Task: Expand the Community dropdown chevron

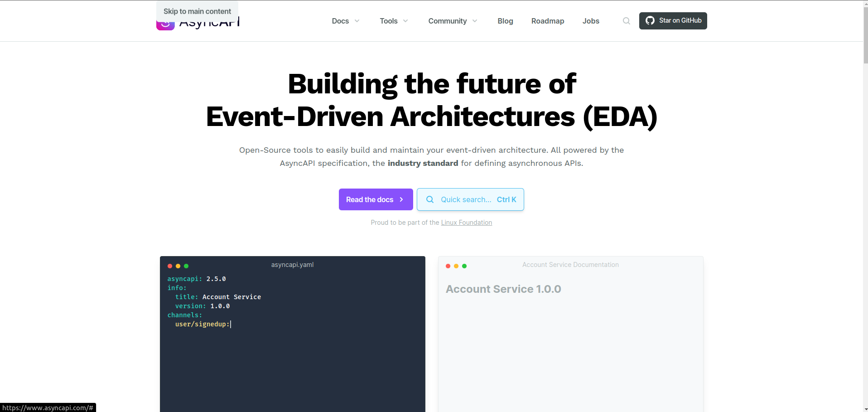Action: point(475,21)
